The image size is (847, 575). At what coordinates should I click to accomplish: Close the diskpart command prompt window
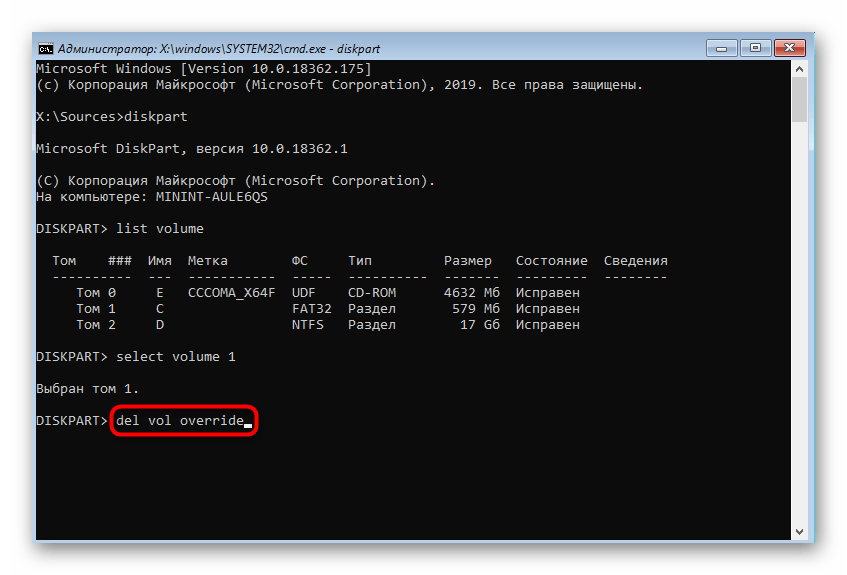[790, 48]
